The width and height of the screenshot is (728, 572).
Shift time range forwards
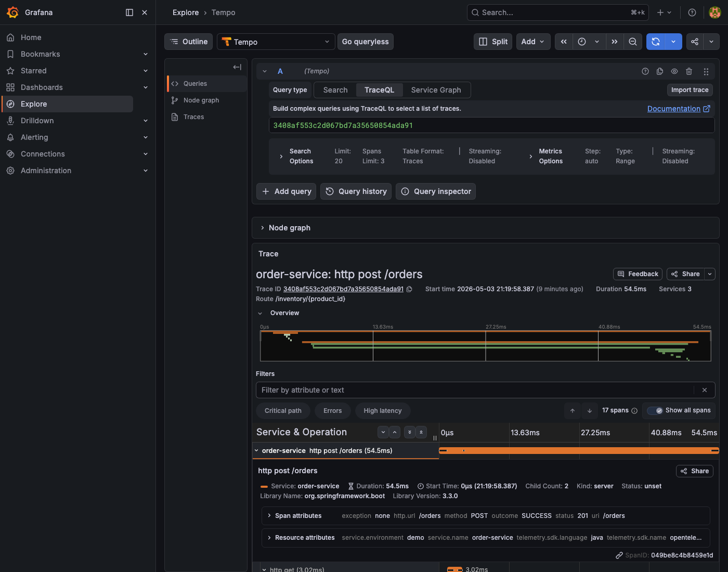coord(615,42)
